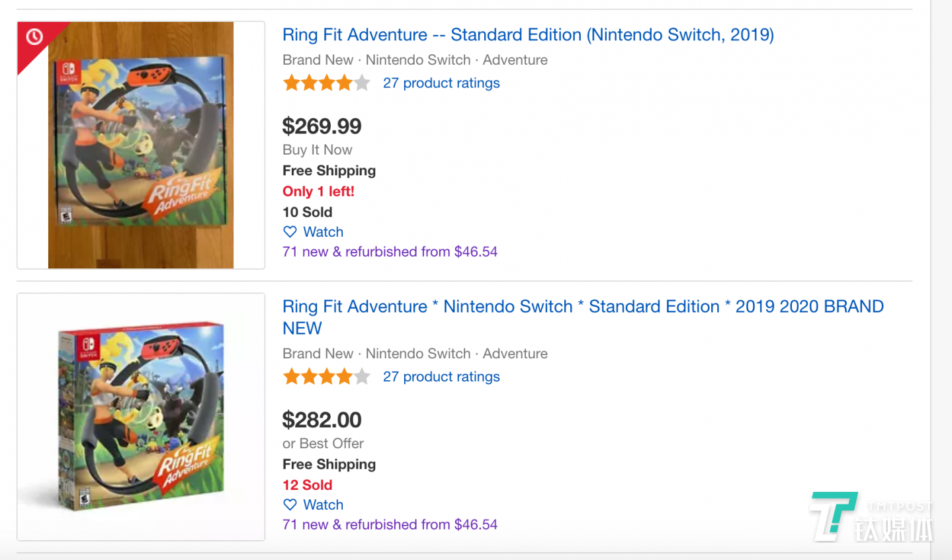952x560 pixels.
Task: Click the star rating of the $282.00 listing
Action: tap(326, 377)
